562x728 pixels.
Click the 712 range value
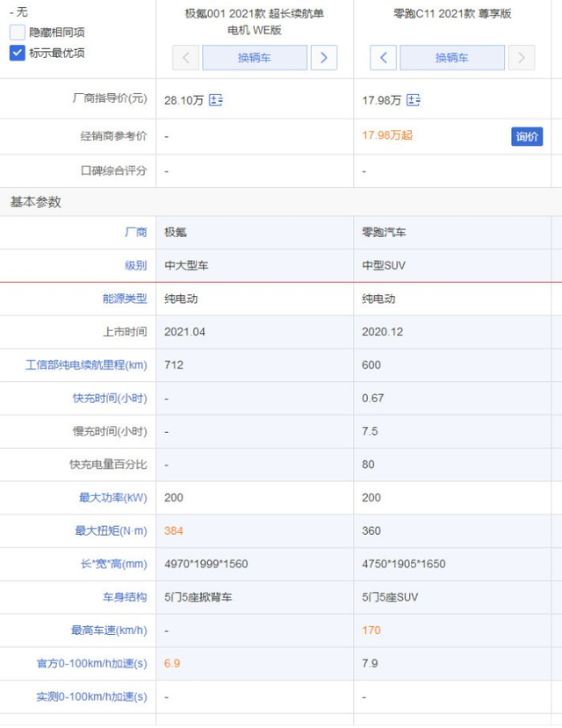174,365
